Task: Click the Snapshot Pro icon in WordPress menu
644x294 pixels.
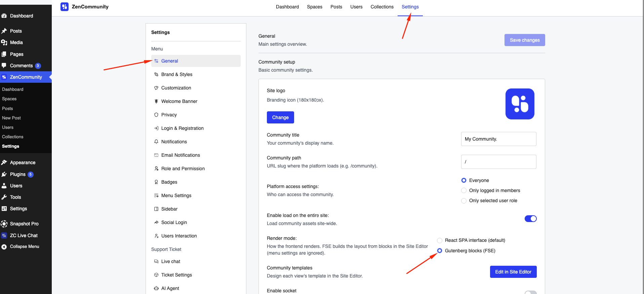Action: (x=4, y=224)
